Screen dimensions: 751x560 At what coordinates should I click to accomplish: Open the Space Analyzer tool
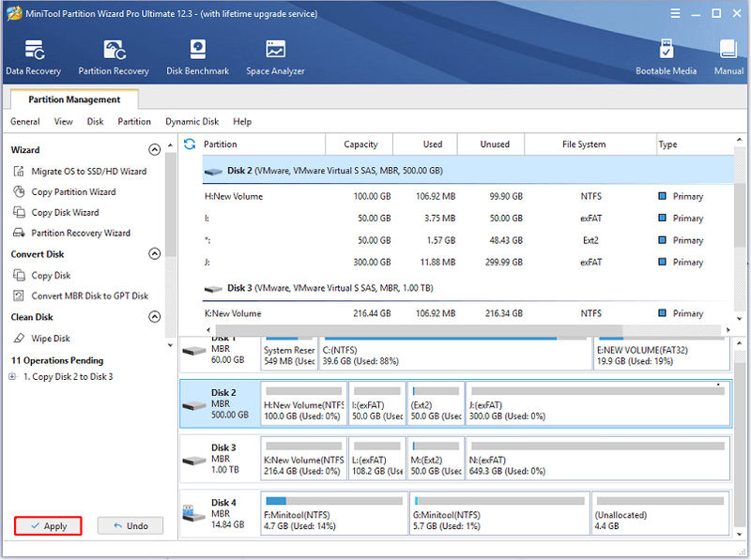pyautogui.click(x=275, y=57)
